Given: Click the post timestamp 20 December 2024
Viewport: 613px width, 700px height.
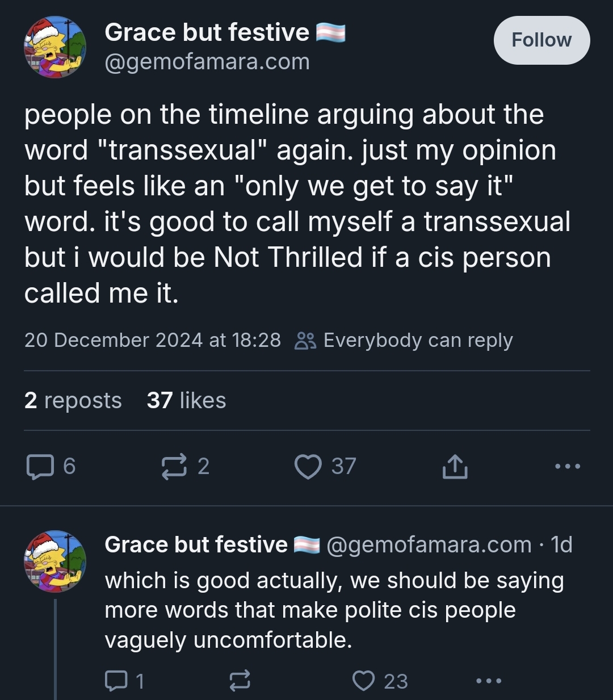Looking at the screenshot, I should tap(152, 341).
